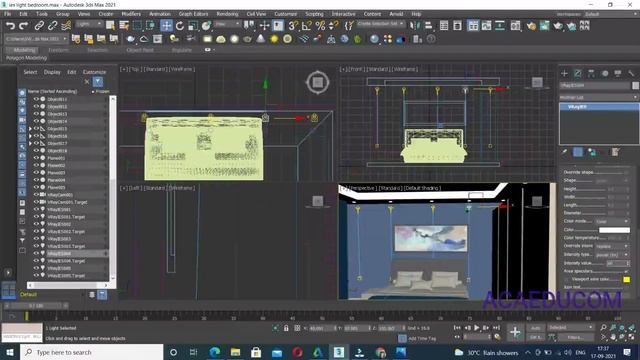Activate the Select and Link tool
The image size is (640, 360).
click(x=39, y=26)
